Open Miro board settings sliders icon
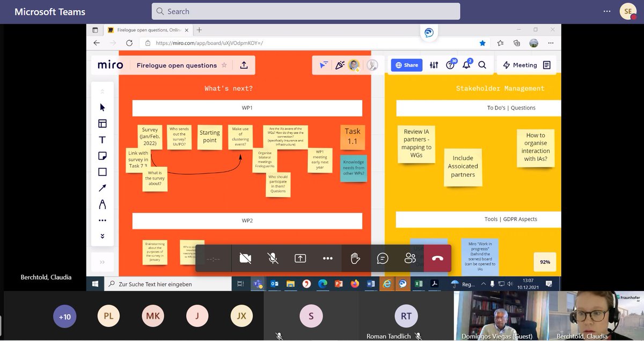Viewport: 644px width, 341px height. (434, 65)
